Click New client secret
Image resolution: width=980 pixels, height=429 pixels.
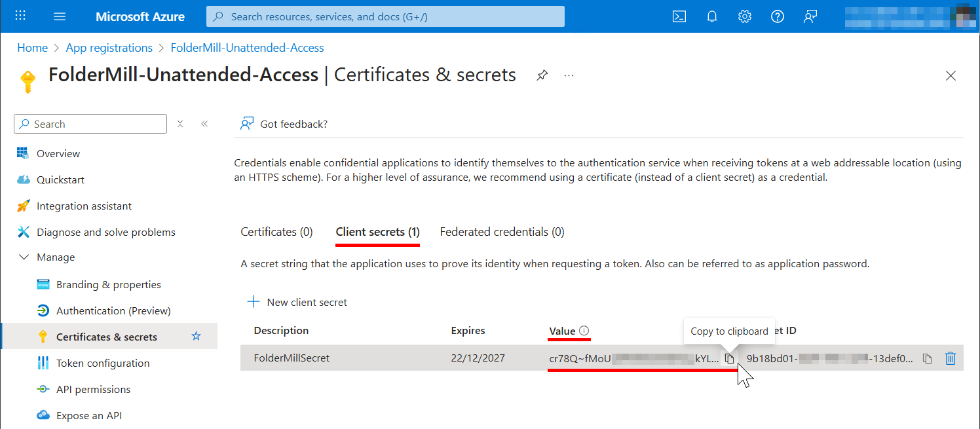coord(297,301)
